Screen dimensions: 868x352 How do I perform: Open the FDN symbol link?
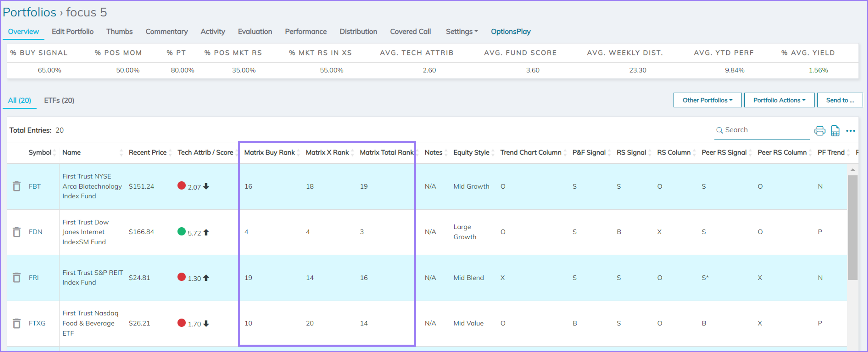click(35, 232)
